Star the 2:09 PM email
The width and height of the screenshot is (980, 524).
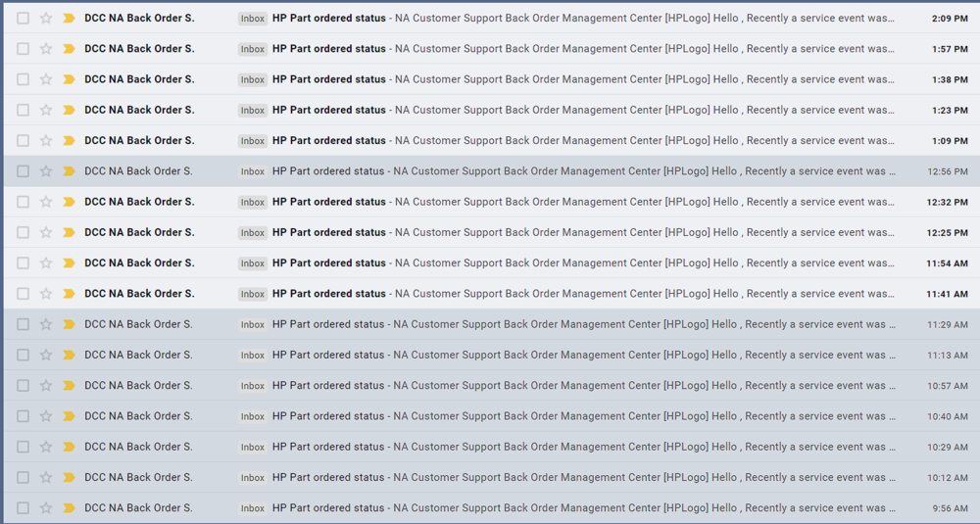tap(46, 19)
